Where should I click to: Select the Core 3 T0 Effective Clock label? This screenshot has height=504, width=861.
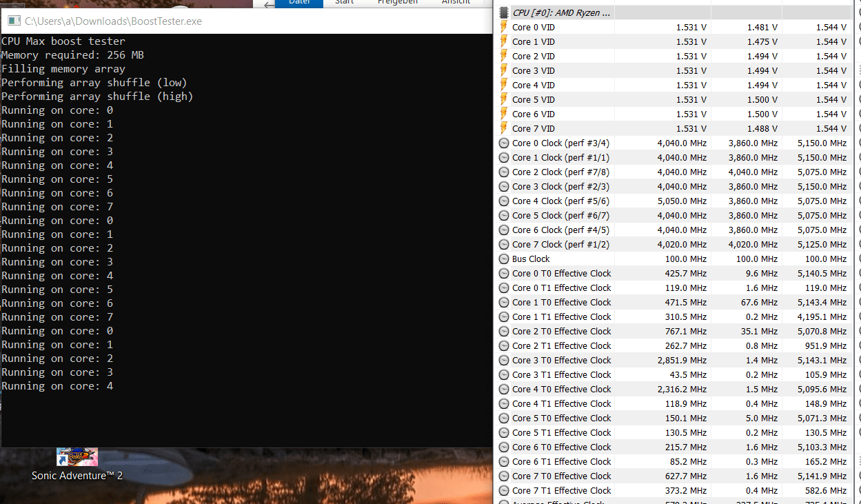point(561,360)
